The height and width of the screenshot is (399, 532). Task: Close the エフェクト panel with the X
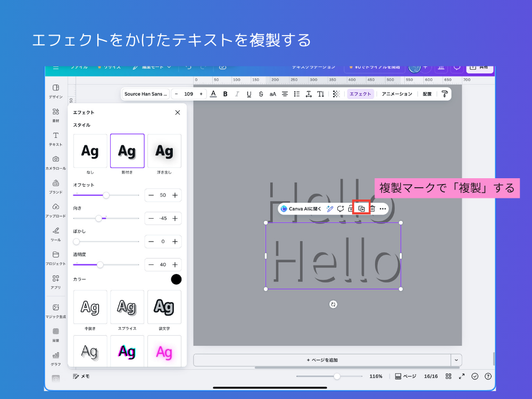(x=177, y=112)
